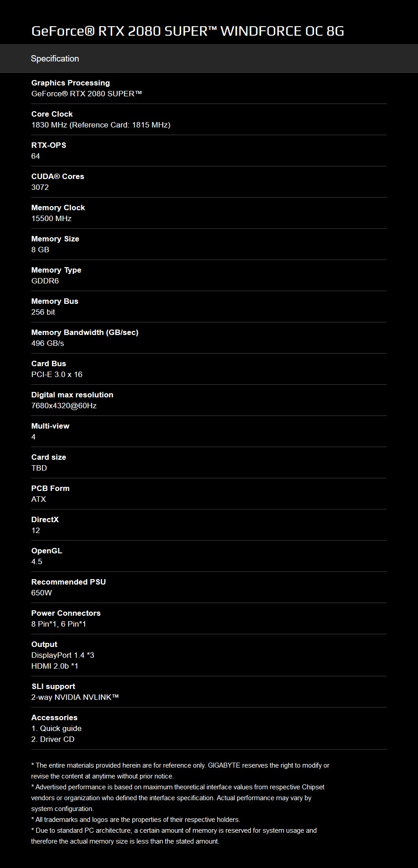
Task: Click the PCB Form ATX value
Action: 38,499
